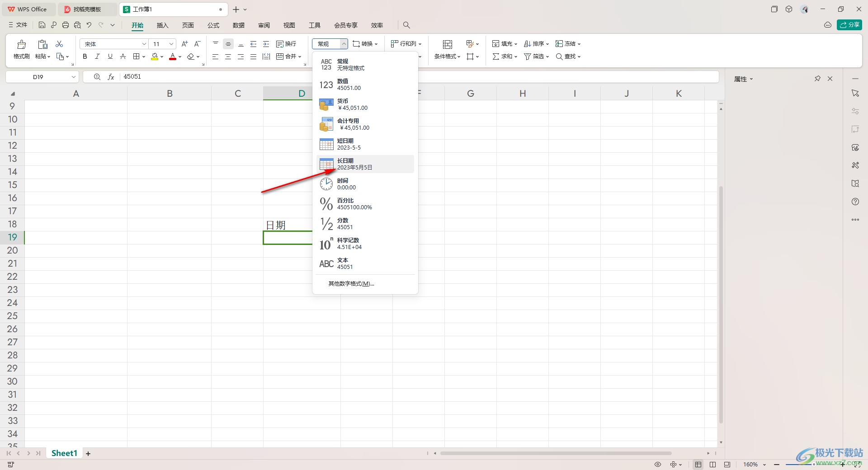Increase font size with A+ icon

(x=184, y=44)
